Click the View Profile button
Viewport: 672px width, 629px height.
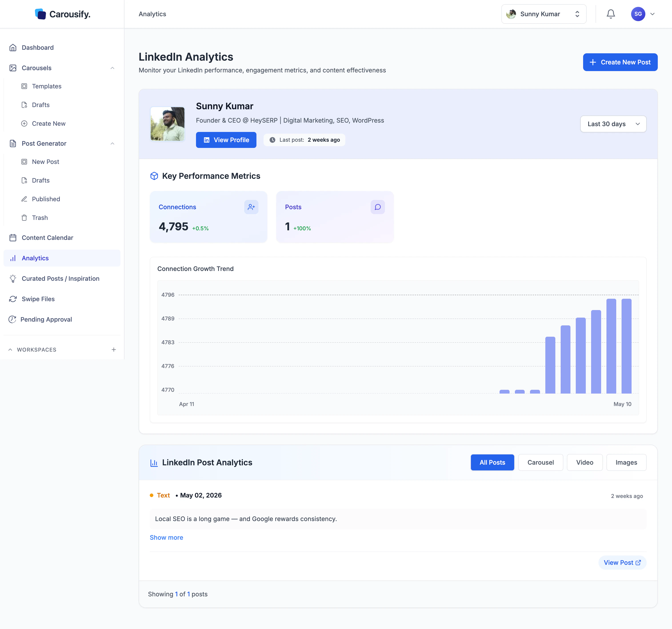(x=226, y=140)
